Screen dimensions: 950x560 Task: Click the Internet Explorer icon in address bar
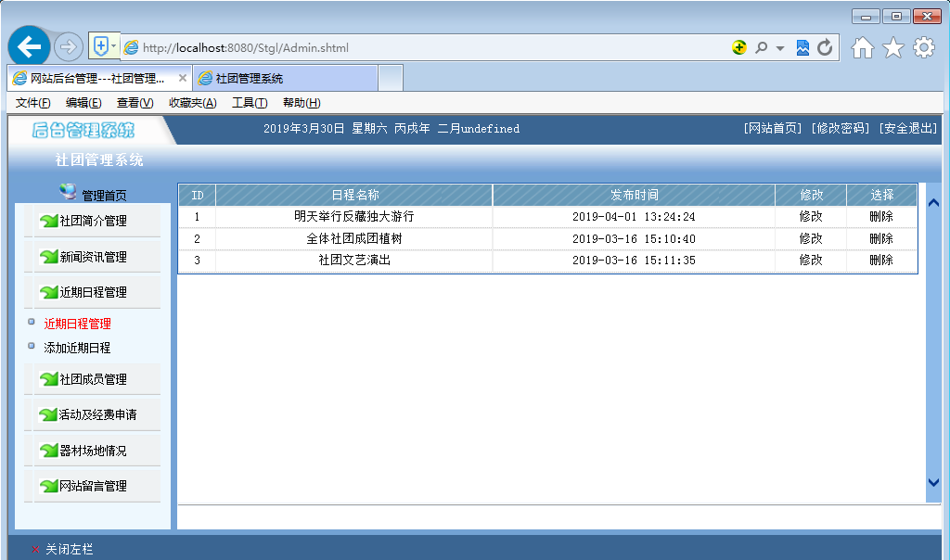coord(131,47)
